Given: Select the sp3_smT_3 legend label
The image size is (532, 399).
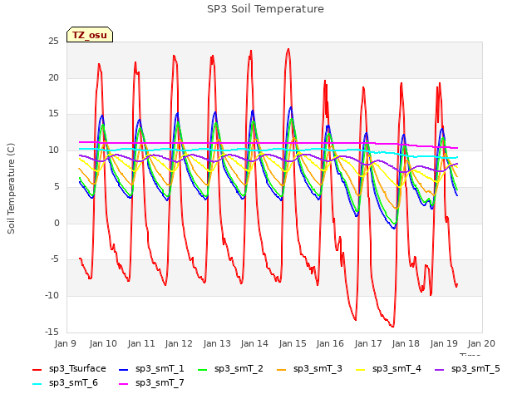Looking at the screenshot, I should [318, 369].
